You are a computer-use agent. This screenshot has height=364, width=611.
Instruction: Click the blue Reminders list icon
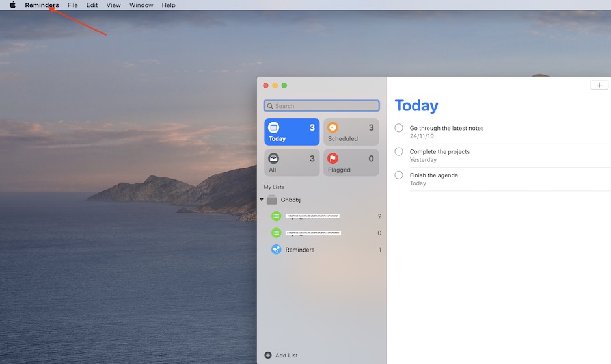[277, 250]
